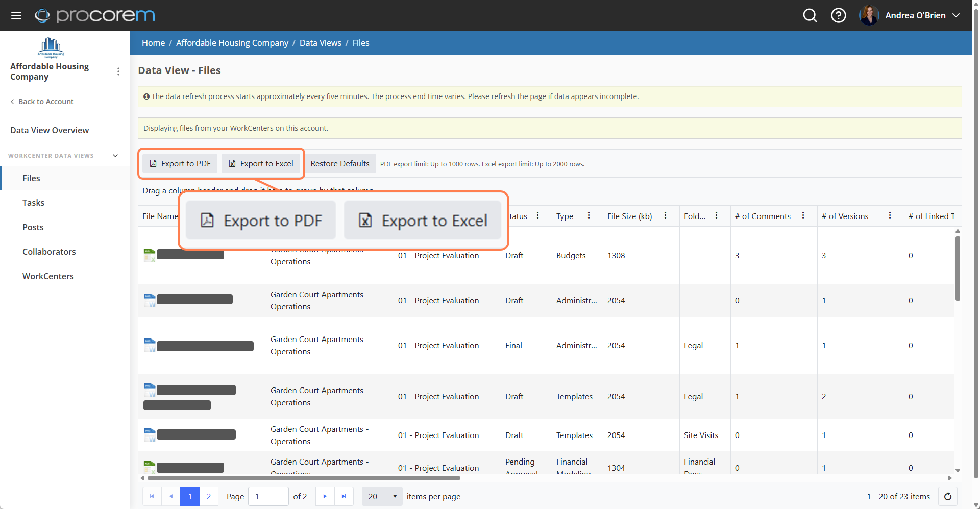
Task: Click the Home breadcrumb link
Action: (153, 43)
